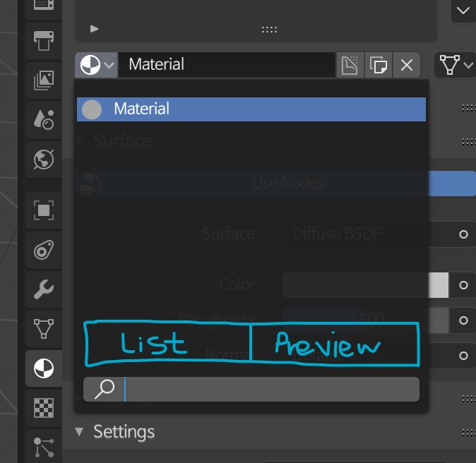
Task: Click the Settings panel drag grip dots
Action: [x=469, y=433]
